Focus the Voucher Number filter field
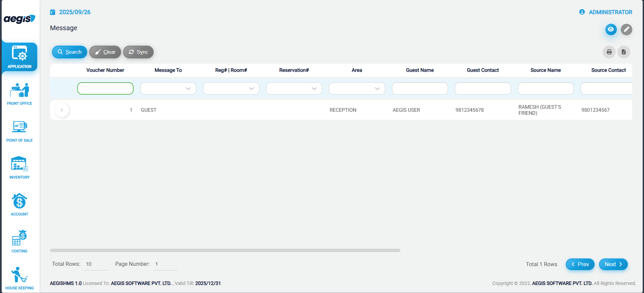Viewport: 644px width, 293px height. tap(105, 89)
